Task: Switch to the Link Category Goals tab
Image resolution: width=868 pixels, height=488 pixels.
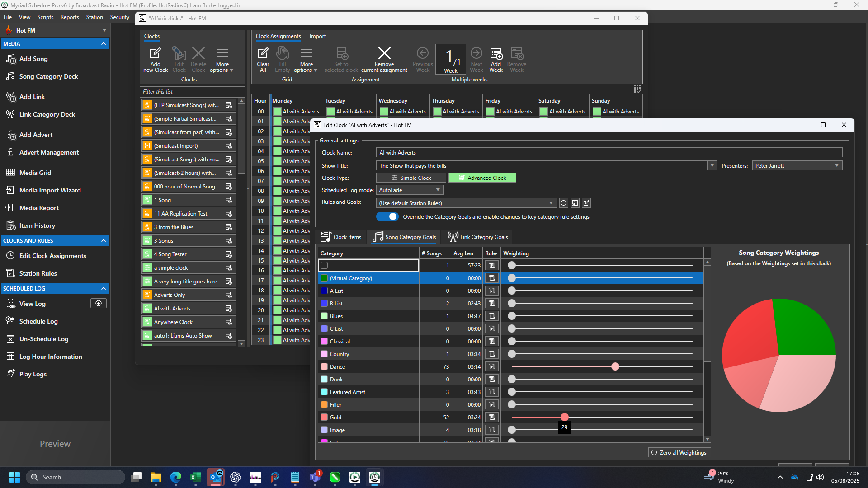Action: (477, 236)
